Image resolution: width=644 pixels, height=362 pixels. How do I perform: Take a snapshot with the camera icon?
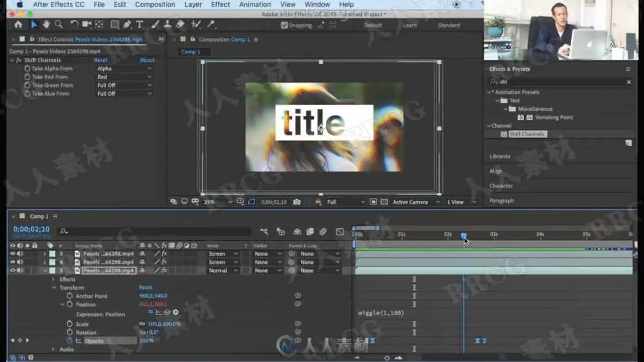tap(297, 202)
